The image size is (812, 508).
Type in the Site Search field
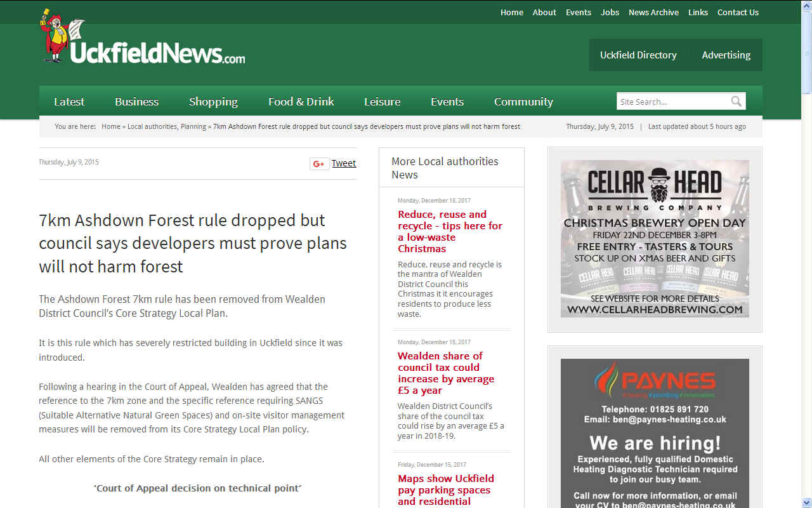(671, 102)
